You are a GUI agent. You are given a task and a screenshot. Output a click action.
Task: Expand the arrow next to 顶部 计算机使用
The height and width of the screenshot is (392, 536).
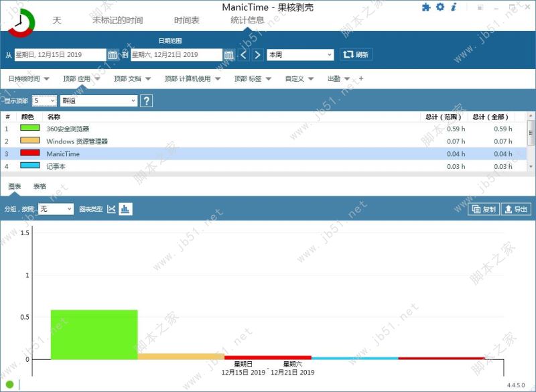pyautogui.click(x=218, y=79)
